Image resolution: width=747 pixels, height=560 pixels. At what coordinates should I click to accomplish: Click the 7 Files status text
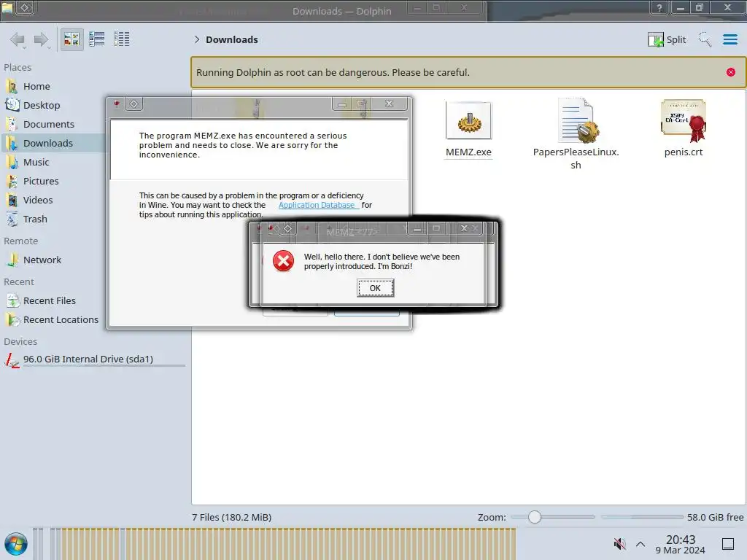tap(231, 517)
